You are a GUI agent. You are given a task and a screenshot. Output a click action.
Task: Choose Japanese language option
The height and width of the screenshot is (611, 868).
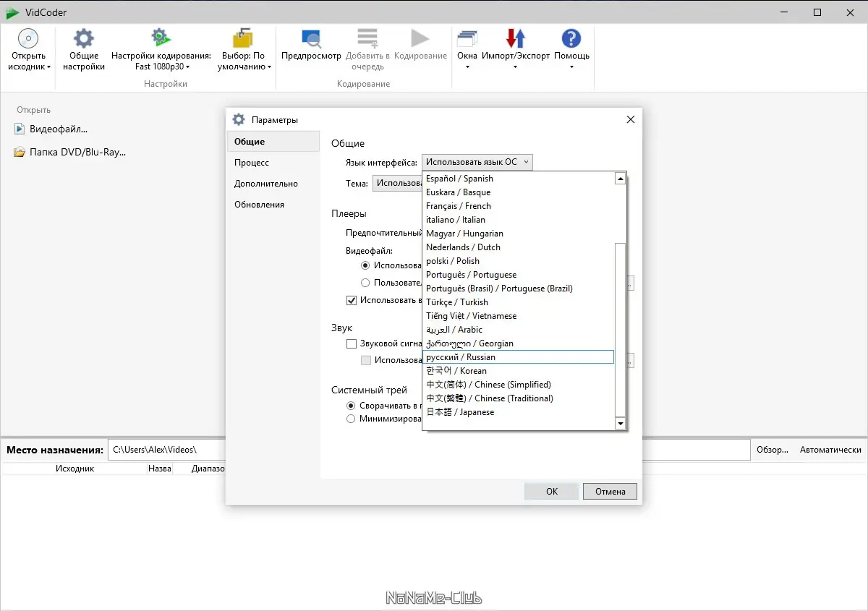[x=518, y=412]
